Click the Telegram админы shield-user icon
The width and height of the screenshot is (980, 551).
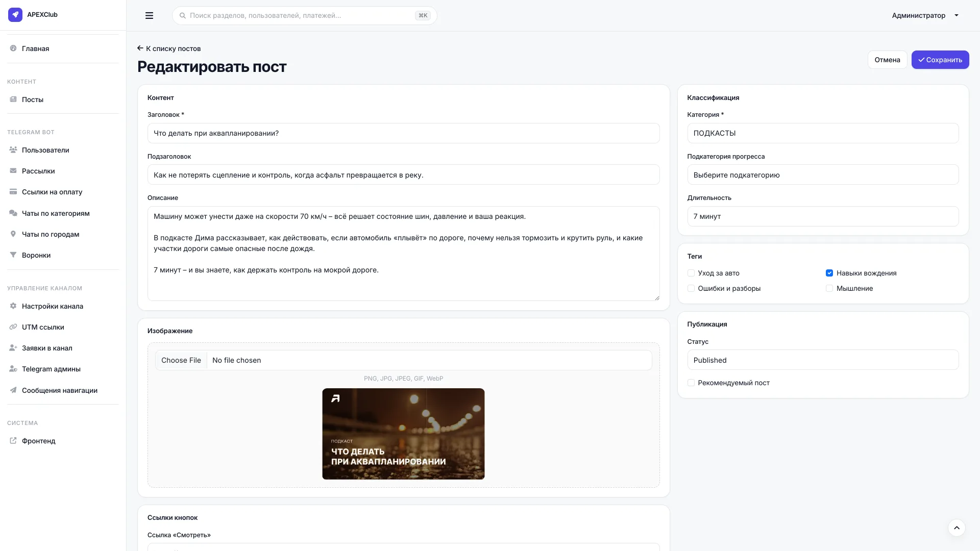13,369
